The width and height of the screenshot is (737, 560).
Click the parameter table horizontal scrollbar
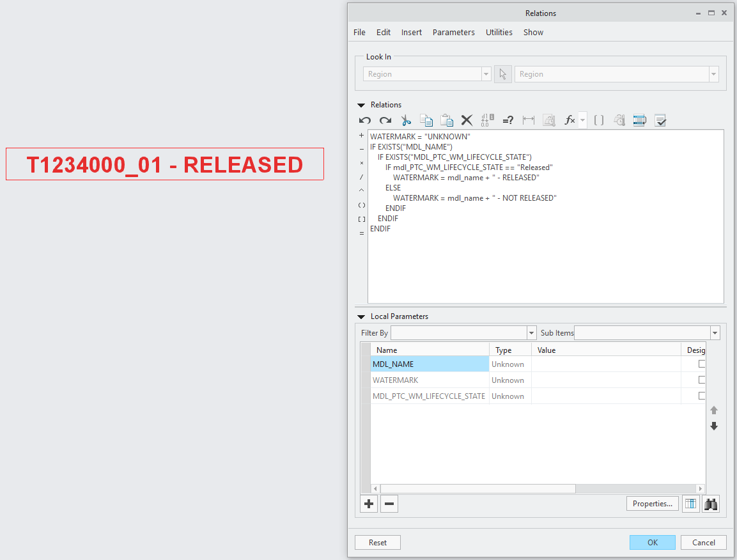(478, 488)
